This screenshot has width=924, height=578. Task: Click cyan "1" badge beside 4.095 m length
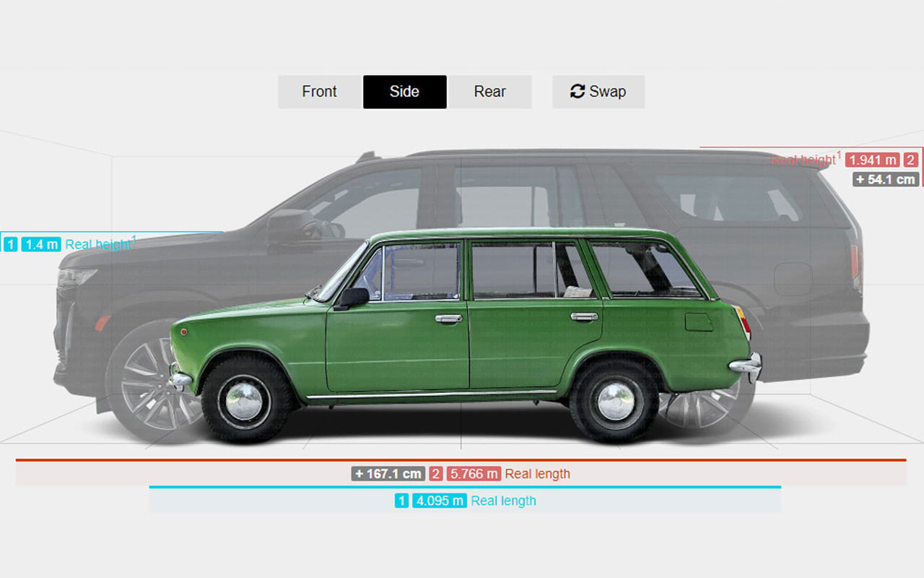coord(401,501)
